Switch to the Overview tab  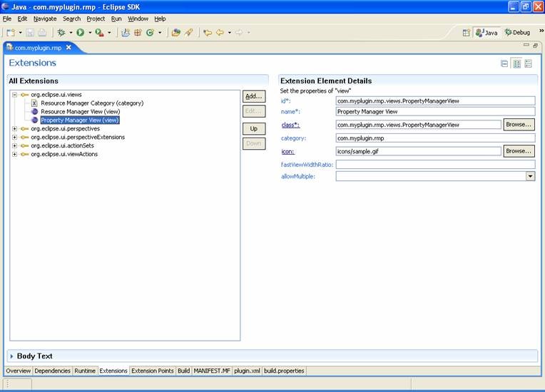coord(19,371)
